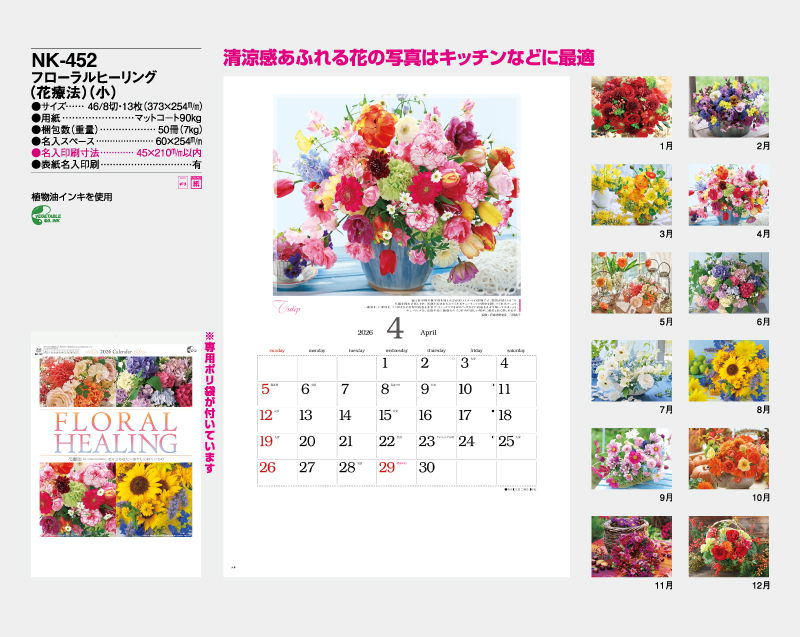Screen dimensions: 800x637
Task: Click the wednesday column header
Action: 396,351
